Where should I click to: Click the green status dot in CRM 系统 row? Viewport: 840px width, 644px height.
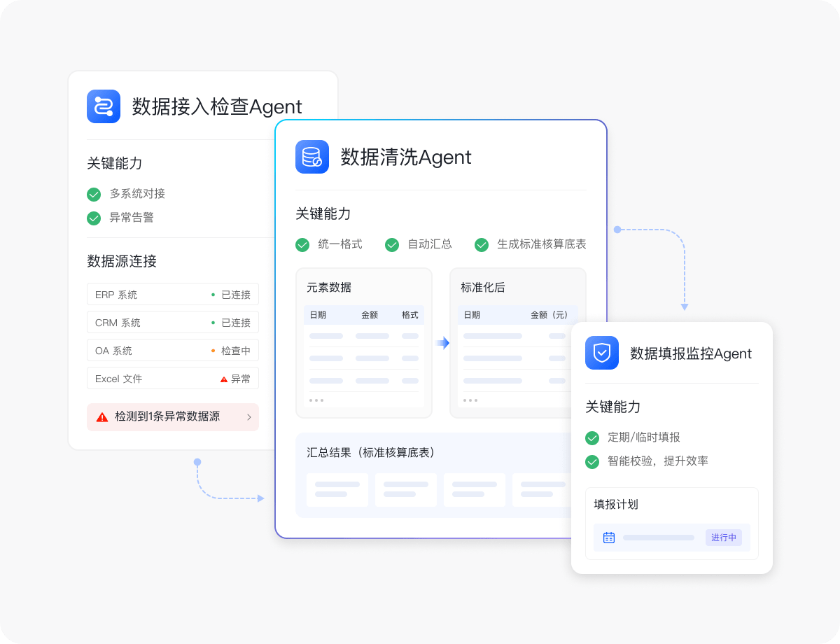[213, 323]
